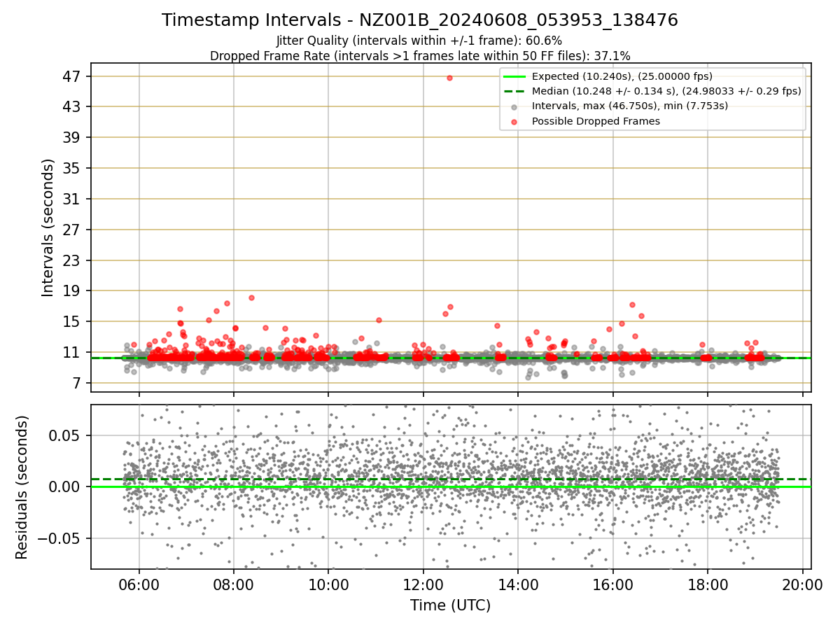Screen dimensions: 840x630
Task: Click the solid green line sample in the legend
Action: 514,76
